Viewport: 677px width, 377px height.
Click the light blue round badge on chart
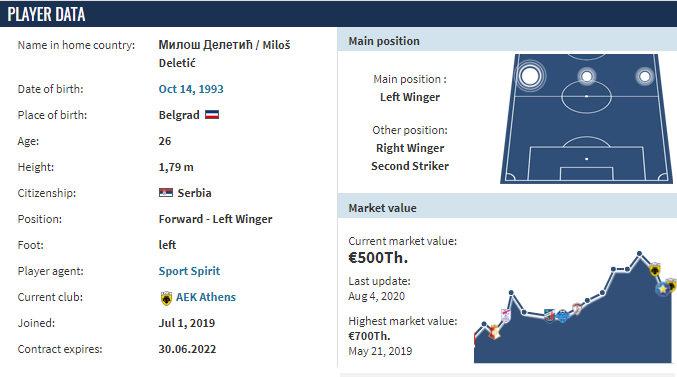[563, 316]
